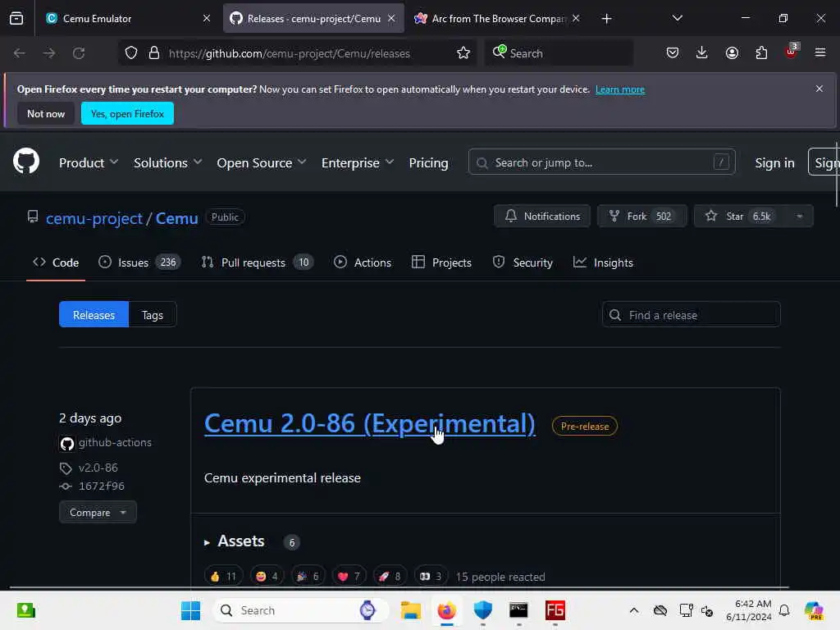Click Yes, open Firefox button
Viewport: 840px width, 630px height.
(127, 113)
